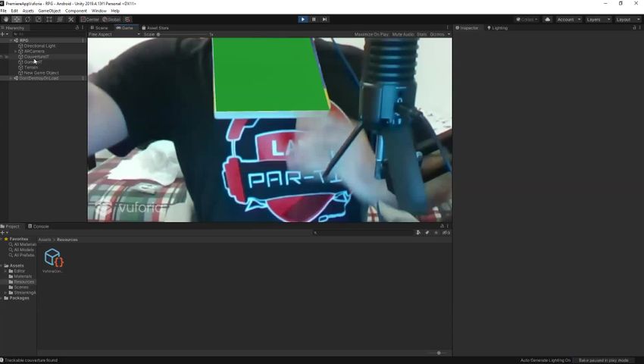The image size is (644, 364).
Task: Toggle favorites star in Project toolbar
Action: (x=436, y=232)
